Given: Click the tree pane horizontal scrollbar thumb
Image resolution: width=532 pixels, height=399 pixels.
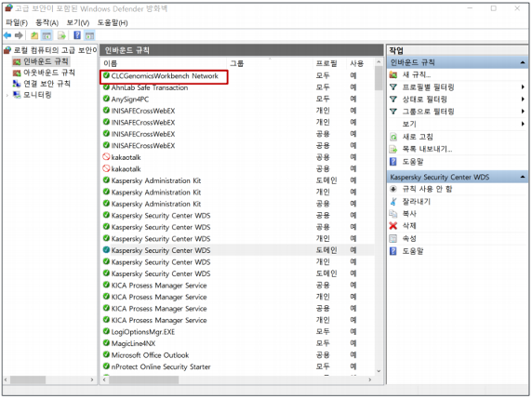Looking at the screenshot, I should (28, 379).
